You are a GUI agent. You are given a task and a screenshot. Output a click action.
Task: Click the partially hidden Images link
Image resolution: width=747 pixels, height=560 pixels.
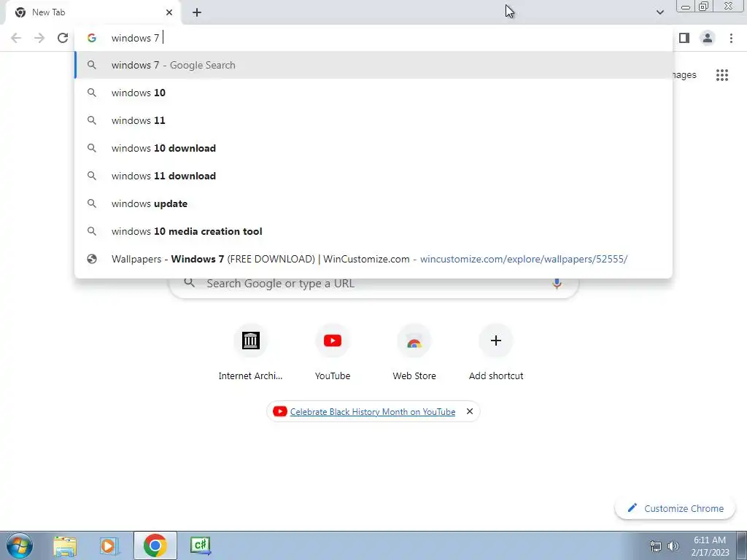(x=684, y=75)
